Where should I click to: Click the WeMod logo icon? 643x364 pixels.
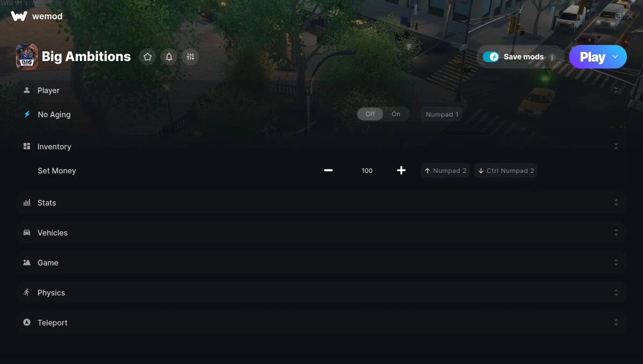[19, 16]
